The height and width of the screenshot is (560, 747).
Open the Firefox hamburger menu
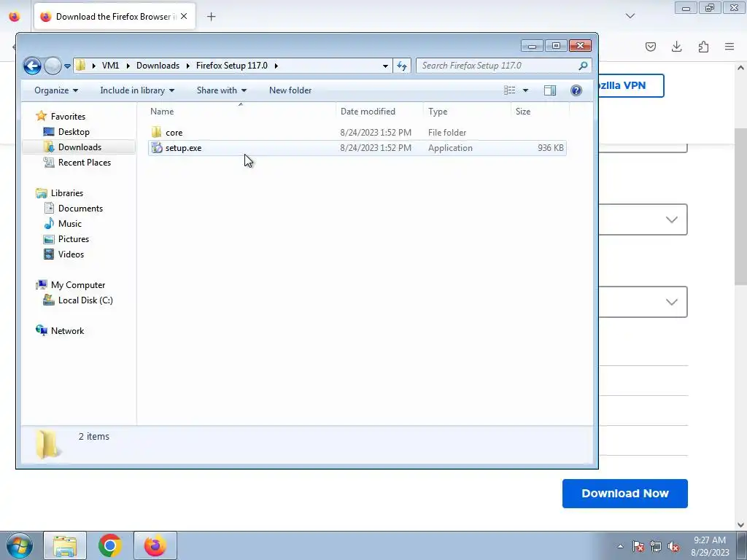[x=729, y=47]
